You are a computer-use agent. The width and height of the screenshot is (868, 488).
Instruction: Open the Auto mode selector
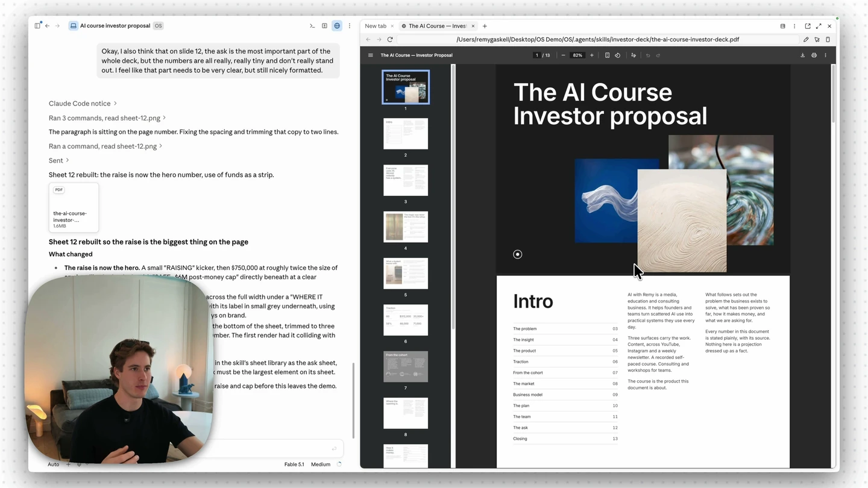[x=54, y=465]
